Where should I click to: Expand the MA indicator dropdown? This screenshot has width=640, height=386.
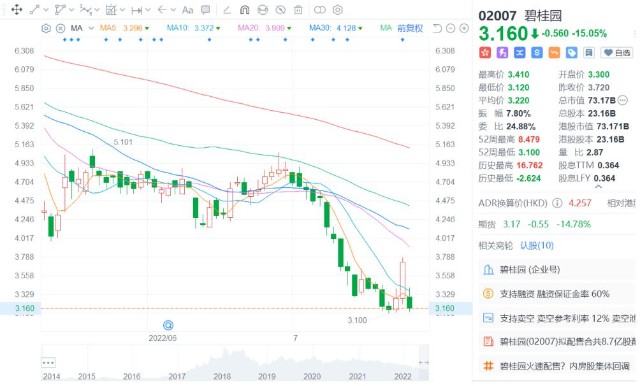(91, 28)
